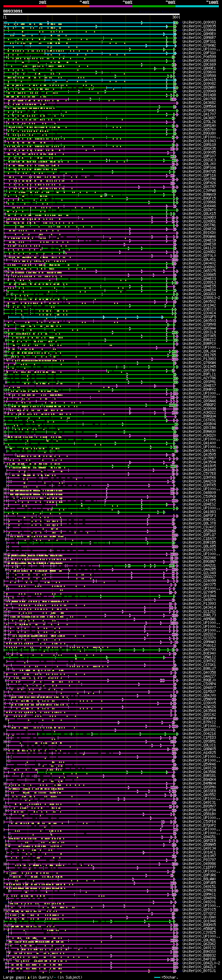
Task: Click UniRef100_B0TGJ1 hit label
Action: 199,971
